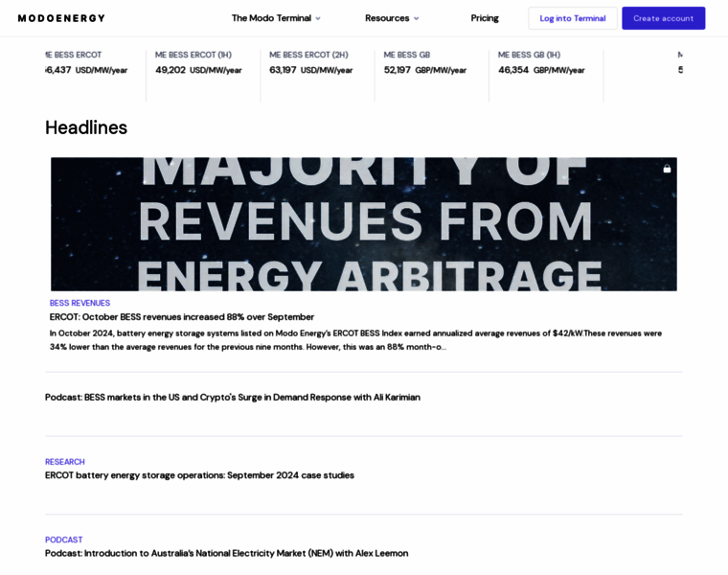Viewport: 728px width, 575px height.
Task: Open the energy arbitrage headline banner image
Action: tap(364, 224)
